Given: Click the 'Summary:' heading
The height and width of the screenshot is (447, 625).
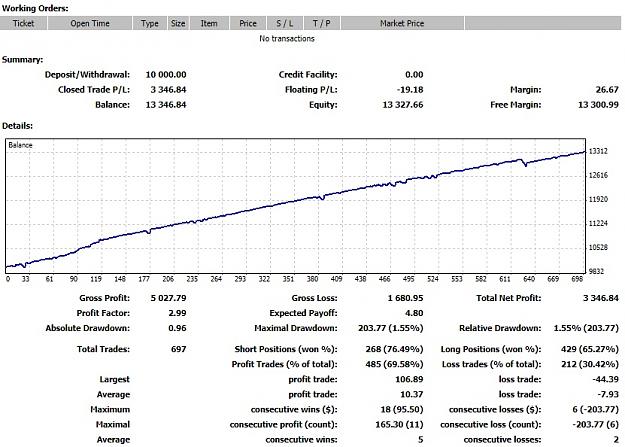Looking at the screenshot, I should coord(22,60).
